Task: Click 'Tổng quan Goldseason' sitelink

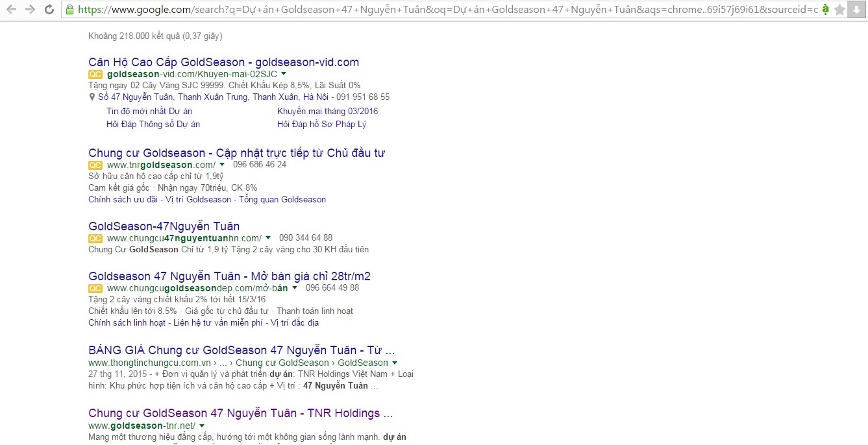Action: (x=282, y=200)
